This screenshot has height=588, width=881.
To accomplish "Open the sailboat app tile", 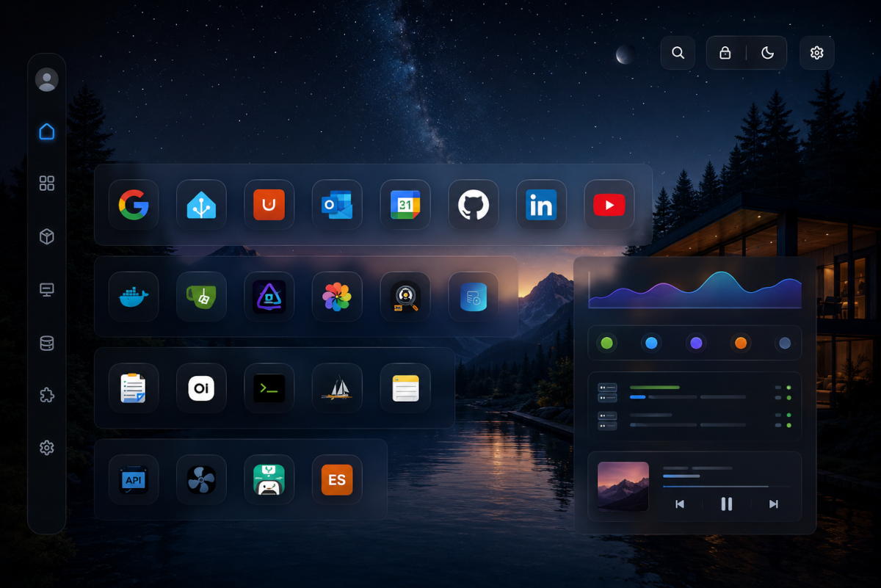I will [x=337, y=388].
